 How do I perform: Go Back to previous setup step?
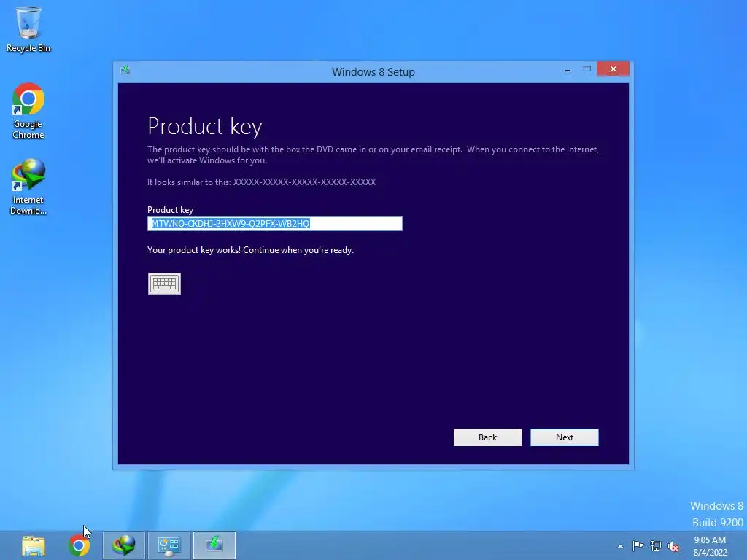click(x=488, y=437)
